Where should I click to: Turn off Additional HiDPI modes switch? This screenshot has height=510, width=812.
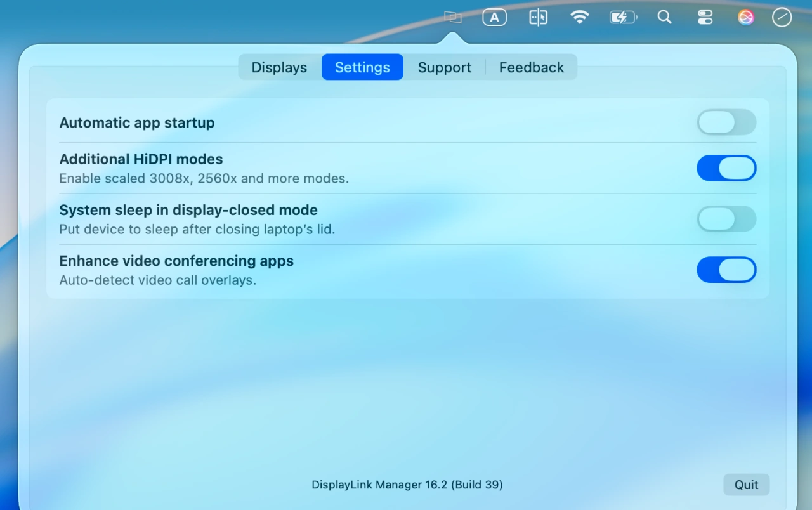(726, 168)
